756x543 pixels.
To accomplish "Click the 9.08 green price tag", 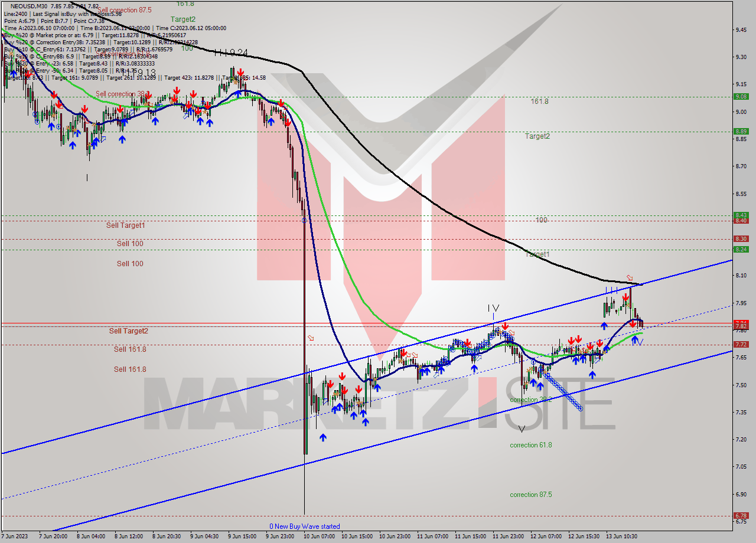I will 741,96.
